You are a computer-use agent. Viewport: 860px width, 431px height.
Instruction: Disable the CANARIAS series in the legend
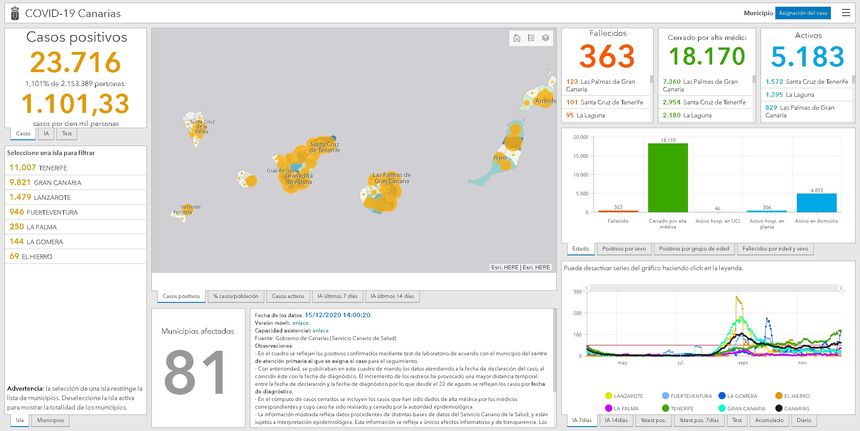(777, 408)
